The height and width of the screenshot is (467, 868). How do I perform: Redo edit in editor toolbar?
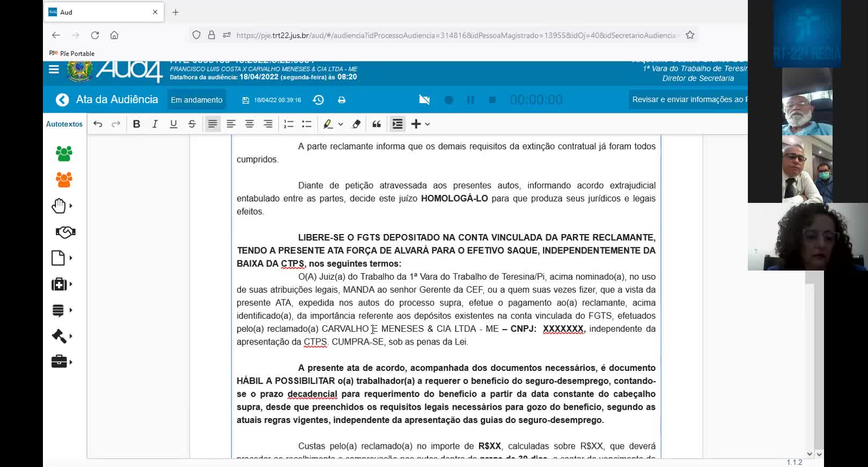click(116, 124)
